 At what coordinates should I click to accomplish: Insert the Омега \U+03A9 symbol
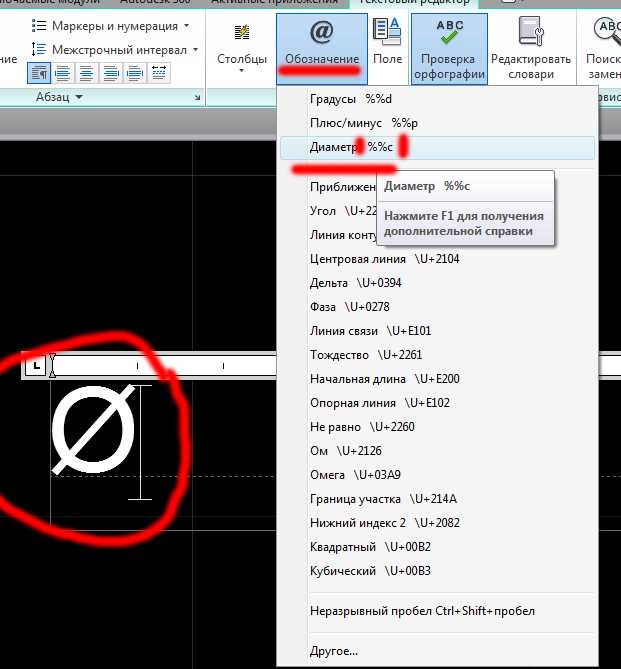pos(437,475)
